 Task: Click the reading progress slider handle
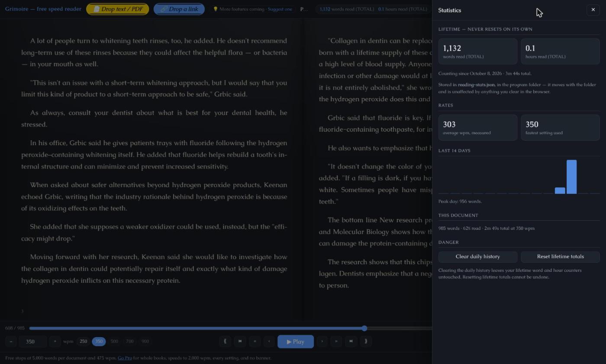tap(364, 329)
